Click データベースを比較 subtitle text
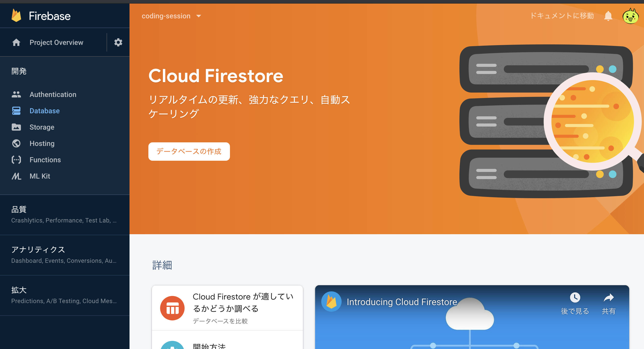644x349 pixels. coord(220,321)
